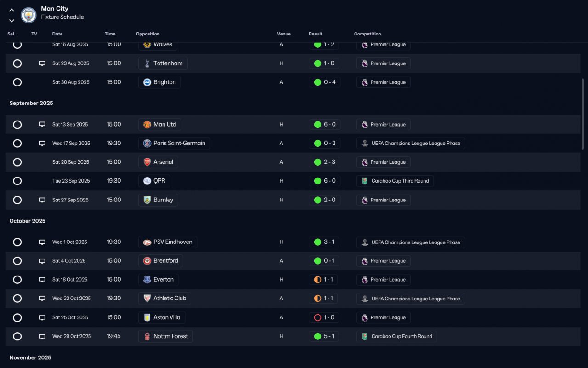
Task: Click the vertical scrollbar on the right
Action: 583,114
